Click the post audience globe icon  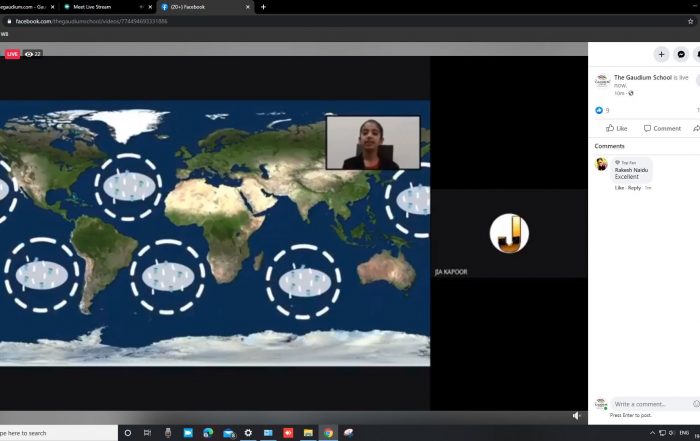[x=631, y=93]
